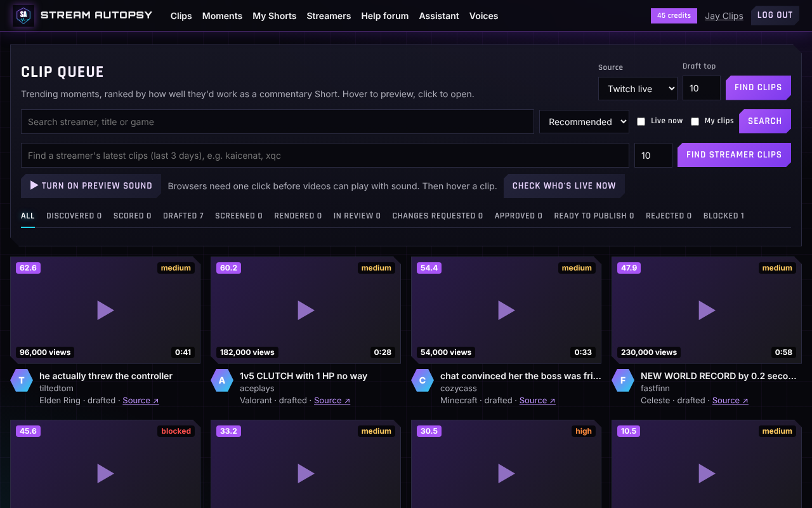The height and width of the screenshot is (508, 812).
Task: Click tiltedtom's hexagon avatar icon
Action: (x=22, y=380)
